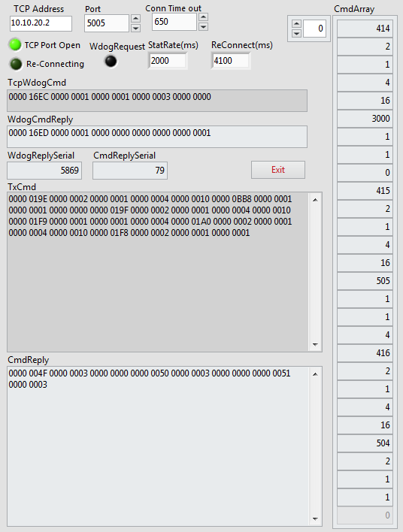Click the TCP Address input field
Image resolution: width=403 pixels, height=532 pixels.
pyautogui.click(x=41, y=23)
